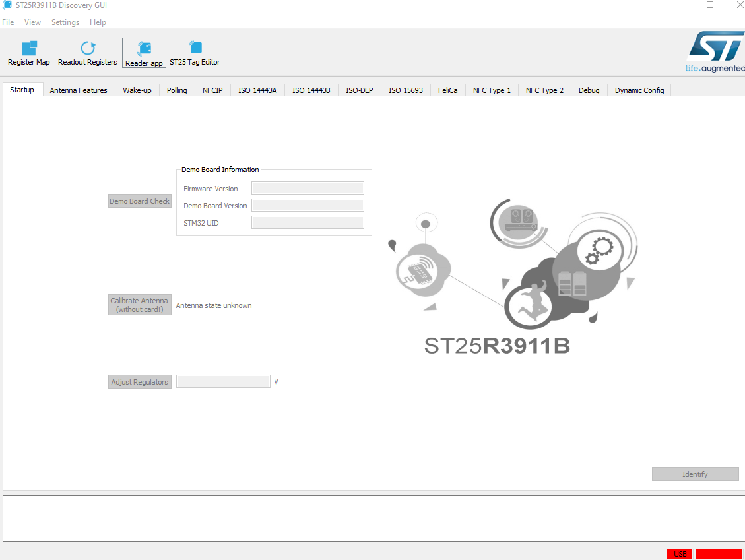
Task: Select the Reader app icon
Action: click(x=144, y=52)
